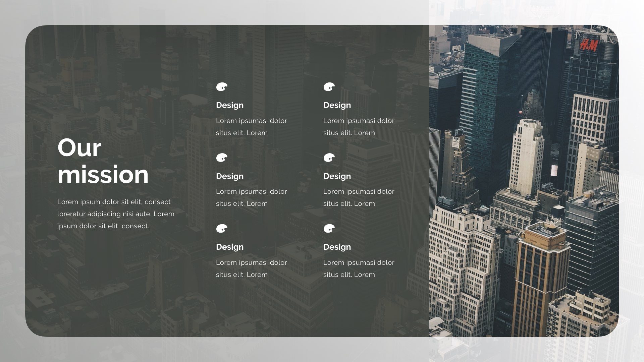Click the bottom-left palette icon

(222, 228)
